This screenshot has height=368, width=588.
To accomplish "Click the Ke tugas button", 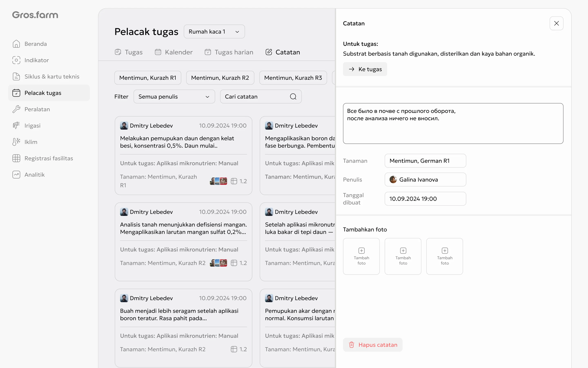I will pyautogui.click(x=365, y=69).
